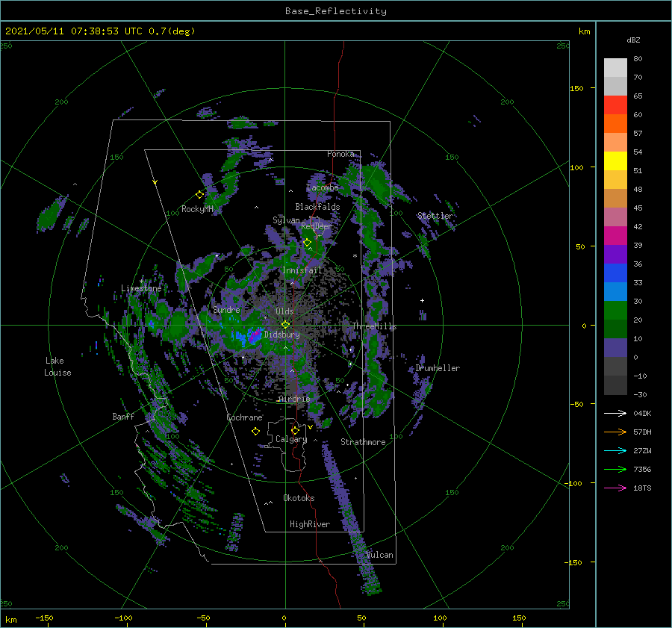Click the Olds town label
The width and height of the screenshot is (672, 628).
pyautogui.click(x=284, y=311)
